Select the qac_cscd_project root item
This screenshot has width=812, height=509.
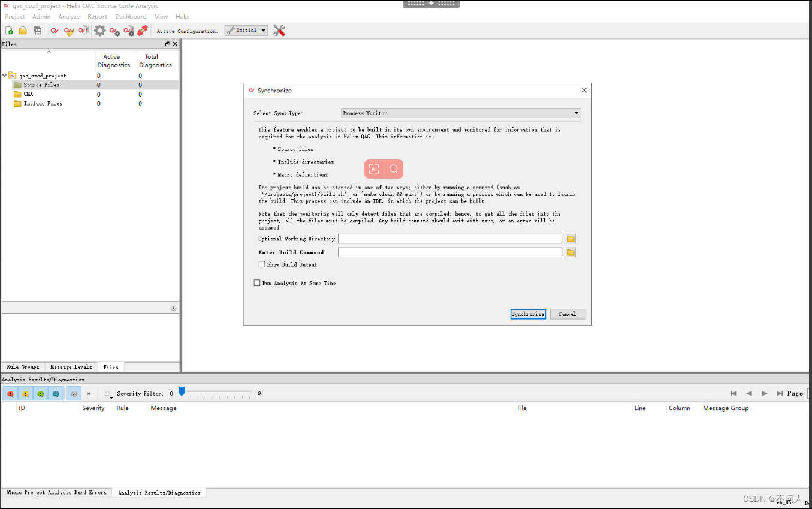pos(43,76)
